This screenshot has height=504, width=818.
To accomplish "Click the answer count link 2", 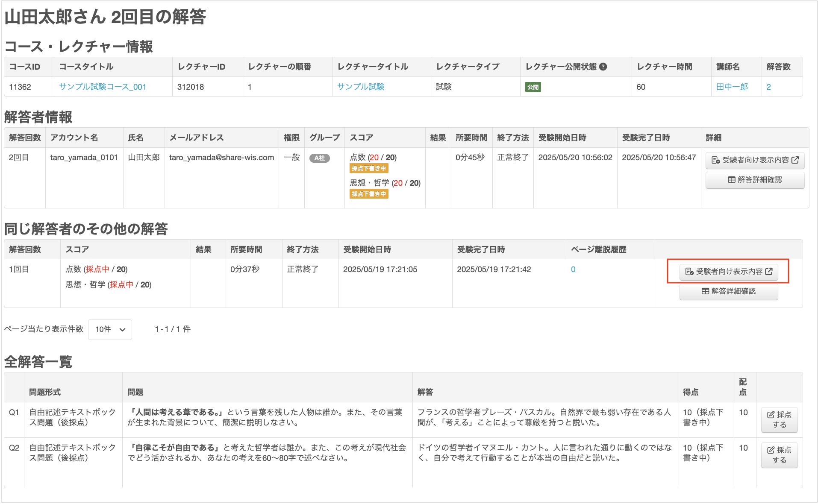I will pyautogui.click(x=768, y=87).
